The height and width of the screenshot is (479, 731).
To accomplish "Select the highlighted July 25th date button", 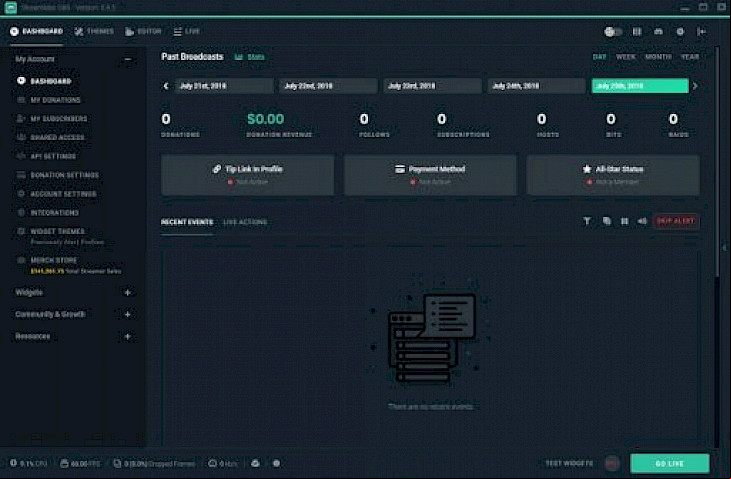I will [640, 86].
